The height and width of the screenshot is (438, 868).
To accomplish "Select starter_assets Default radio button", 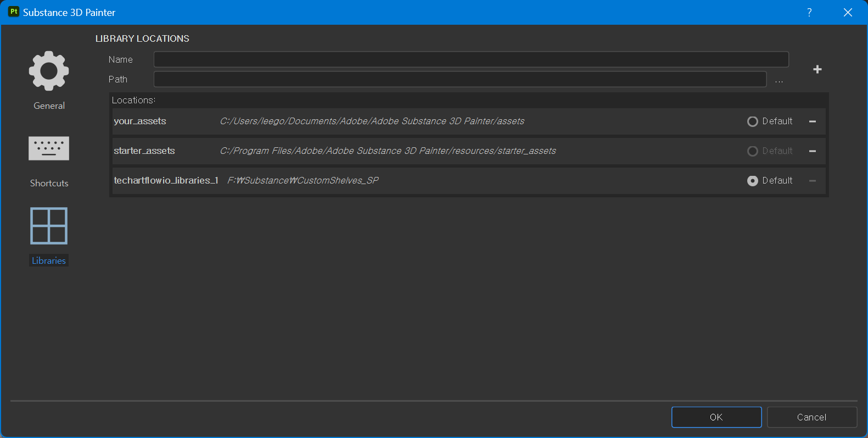I will pos(753,151).
